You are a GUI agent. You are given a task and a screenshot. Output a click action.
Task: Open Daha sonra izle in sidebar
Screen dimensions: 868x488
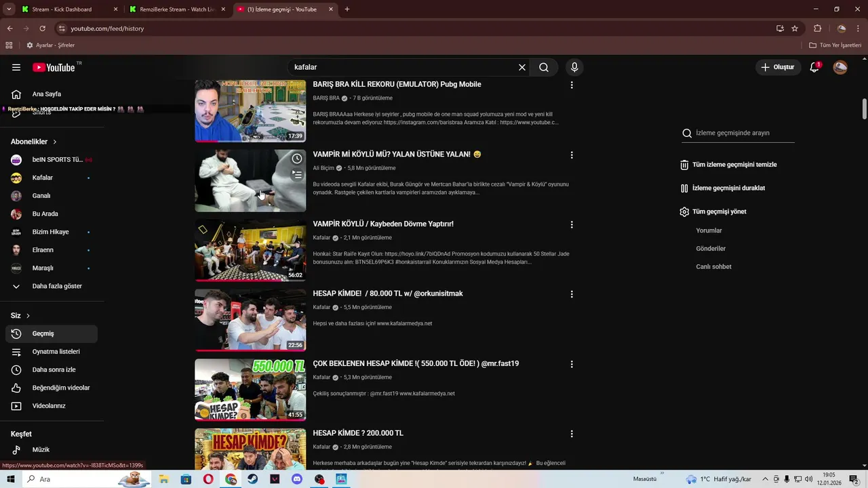52,369
